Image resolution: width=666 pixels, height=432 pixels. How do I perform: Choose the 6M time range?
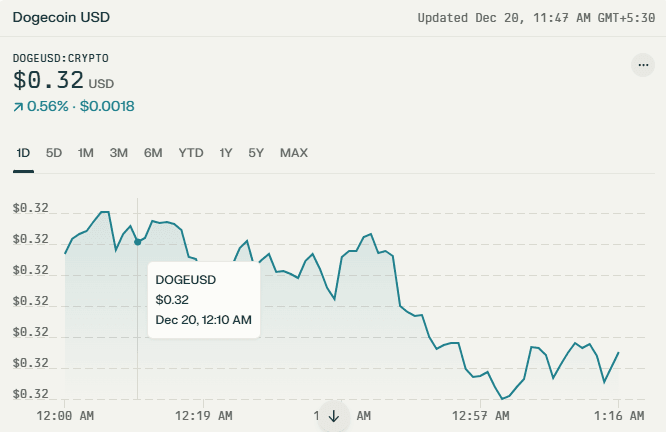tap(153, 153)
